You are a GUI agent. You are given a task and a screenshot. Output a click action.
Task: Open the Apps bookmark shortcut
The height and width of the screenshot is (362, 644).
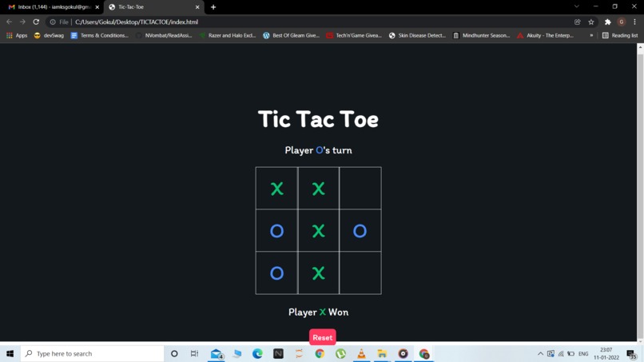[x=17, y=35]
